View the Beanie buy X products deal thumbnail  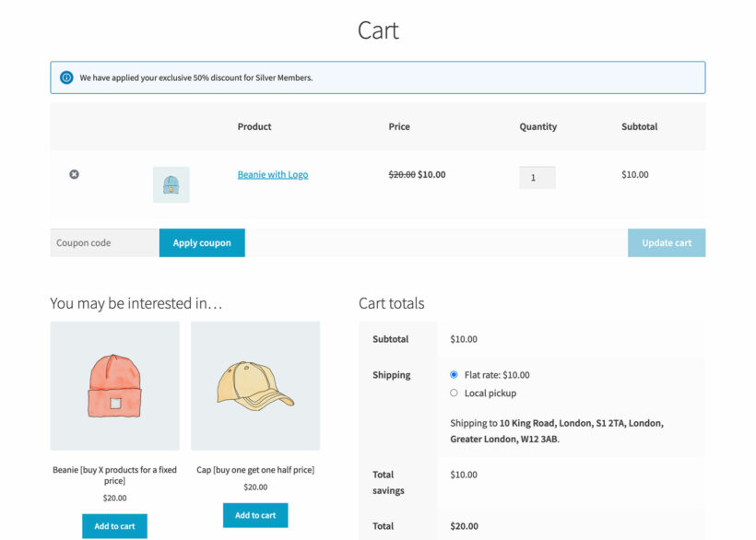click(x=114, y=385)
